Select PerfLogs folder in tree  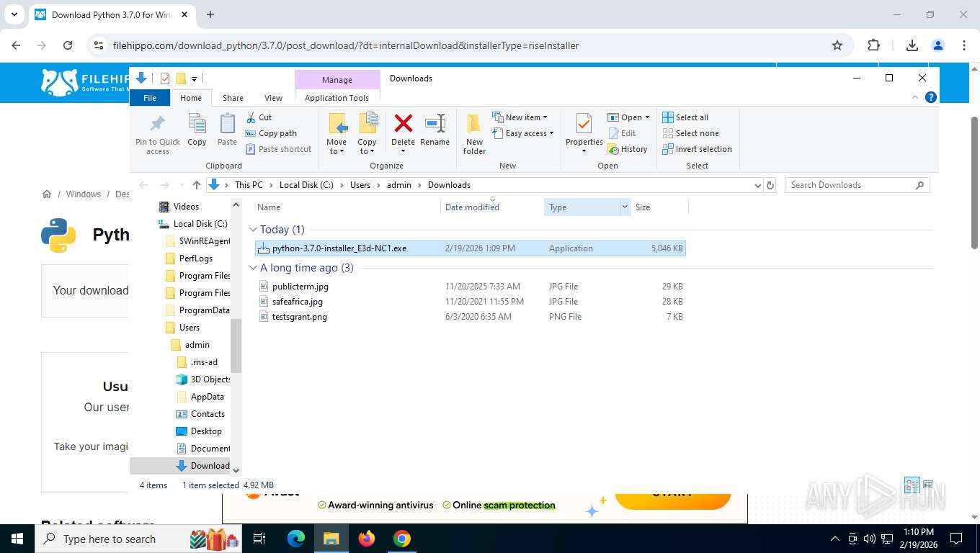195,258
